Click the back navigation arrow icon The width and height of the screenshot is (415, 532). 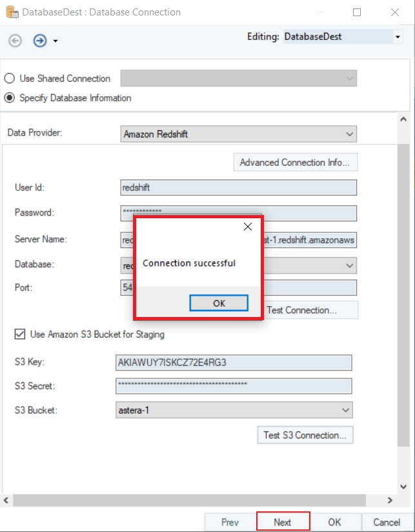15,41
